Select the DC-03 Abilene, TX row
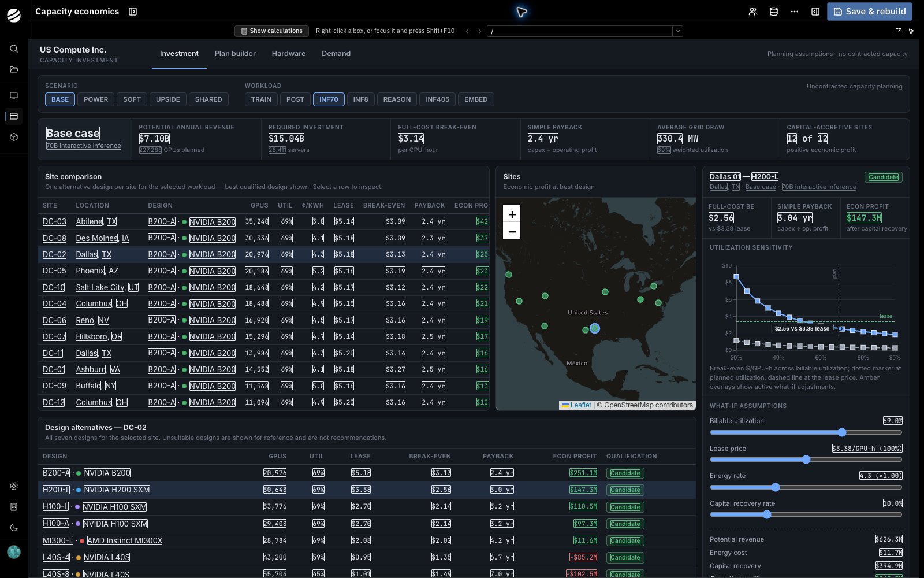This screenshot has width=924, height=578. click(x=264, y=221)
